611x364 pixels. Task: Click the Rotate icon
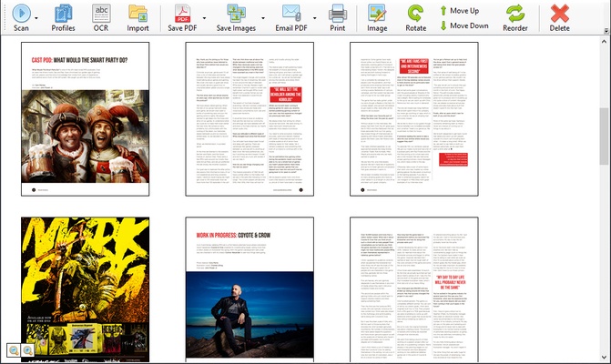415,13
